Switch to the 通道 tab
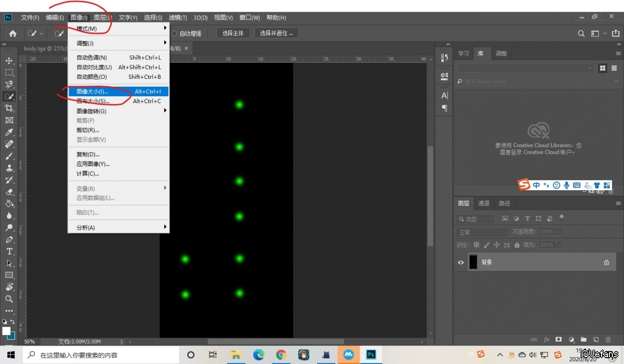This screenshot has height=364, width=624. click(x=484, y=203)
